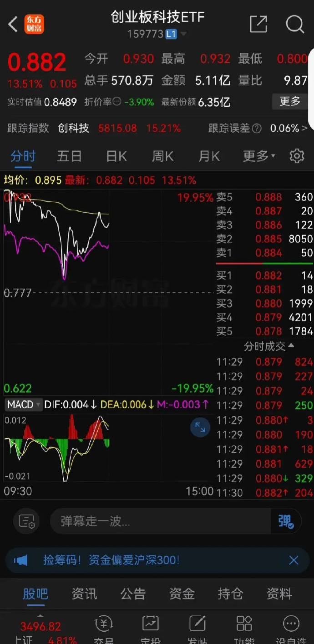Tap the trade row with volume 824
The height and width of the screenshot is (644, 314).
tap(264, 362)
